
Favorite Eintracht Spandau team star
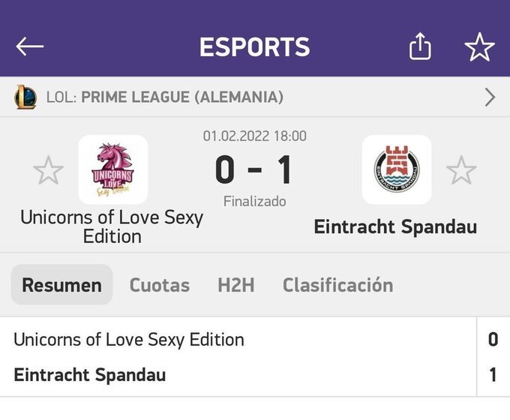461,170
